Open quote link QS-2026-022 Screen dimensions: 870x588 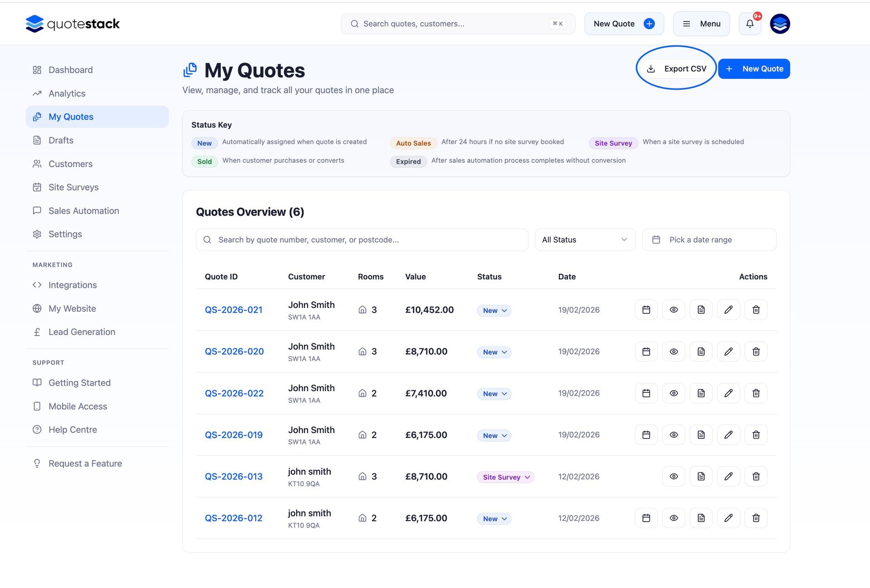[x=234, y=393]
